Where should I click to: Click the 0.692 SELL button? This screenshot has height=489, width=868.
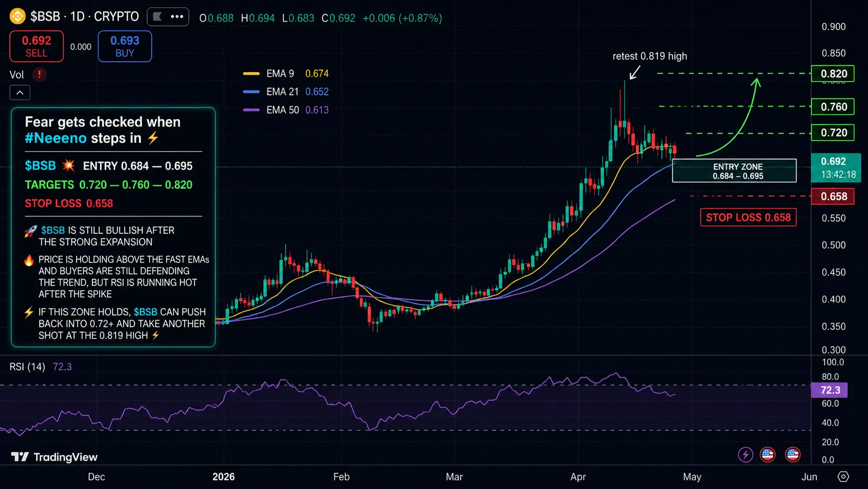click(36, 46)
